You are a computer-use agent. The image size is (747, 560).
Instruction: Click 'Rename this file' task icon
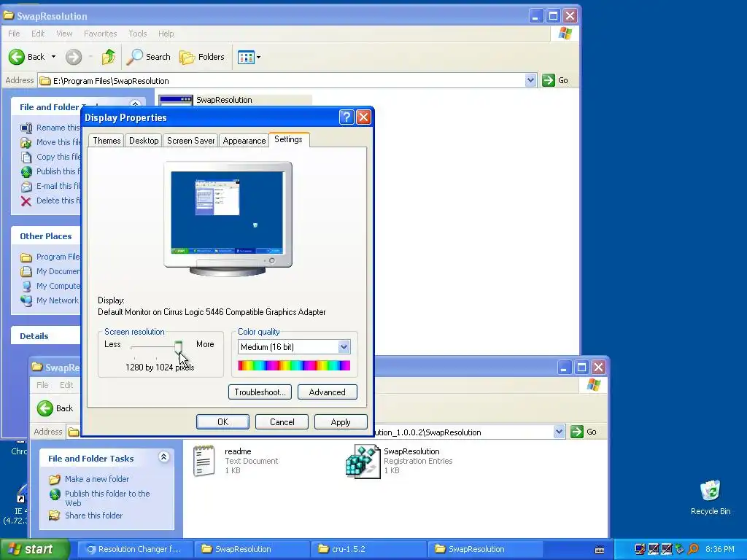pos(26,128)
